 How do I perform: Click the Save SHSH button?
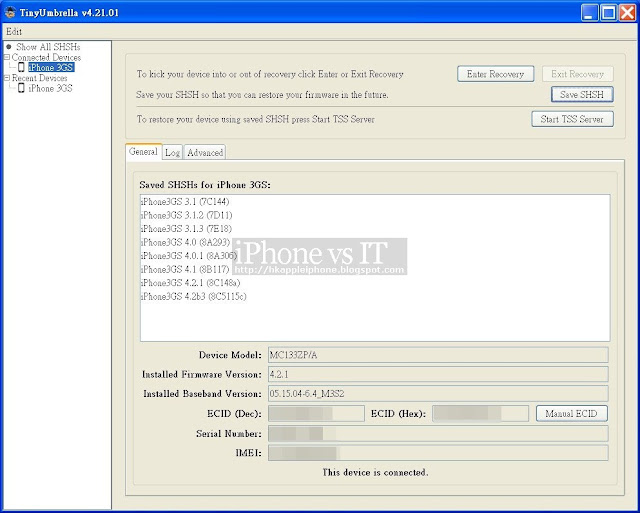[582, 94]
